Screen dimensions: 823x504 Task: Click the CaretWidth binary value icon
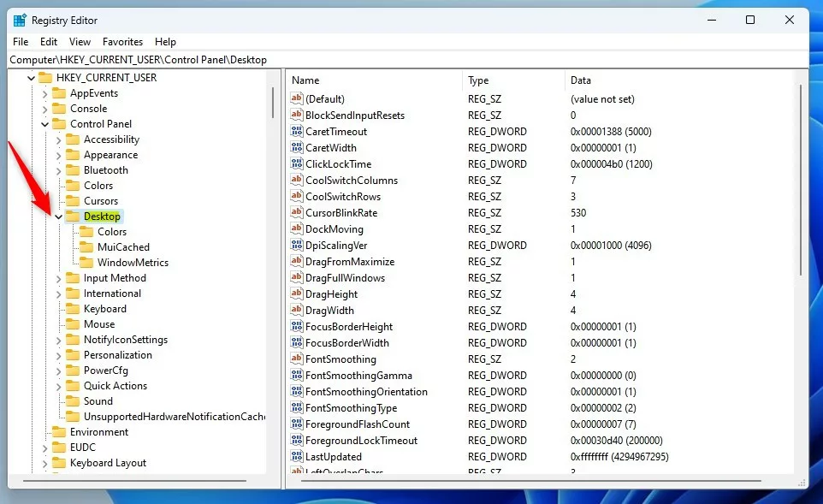297,147
